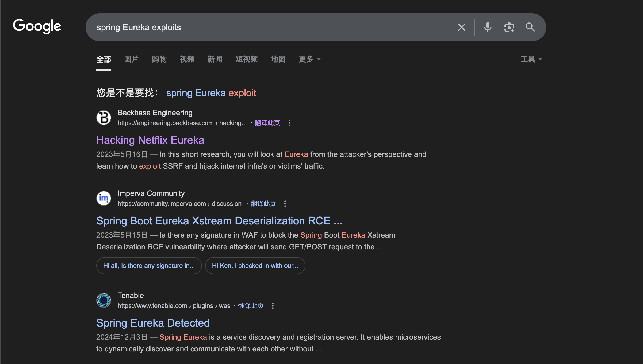
Task: Open the Hacking Netflix Eureka result
Action: tap(150, 140)
